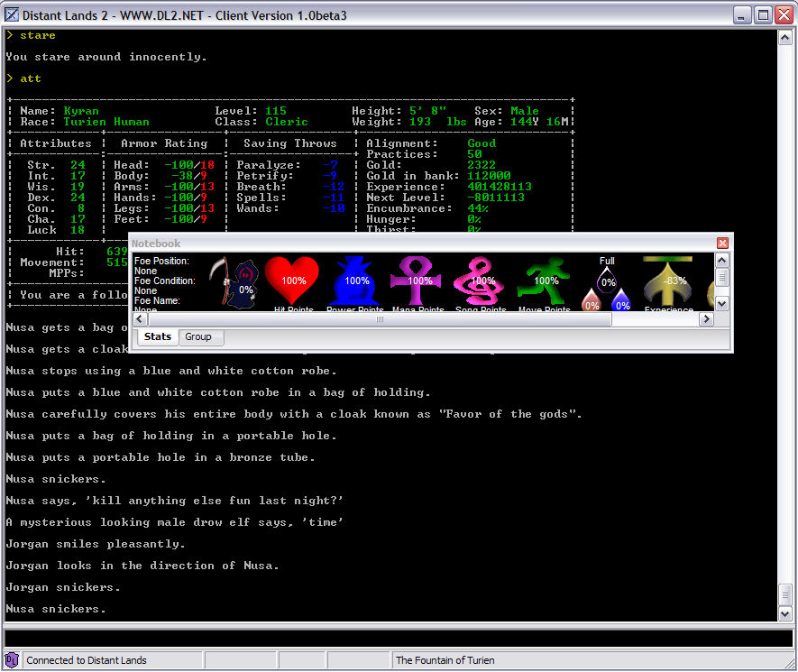Click the blue Power Points icon
The width and height of the screenshot is (798, 672).
tap(356, 281)
